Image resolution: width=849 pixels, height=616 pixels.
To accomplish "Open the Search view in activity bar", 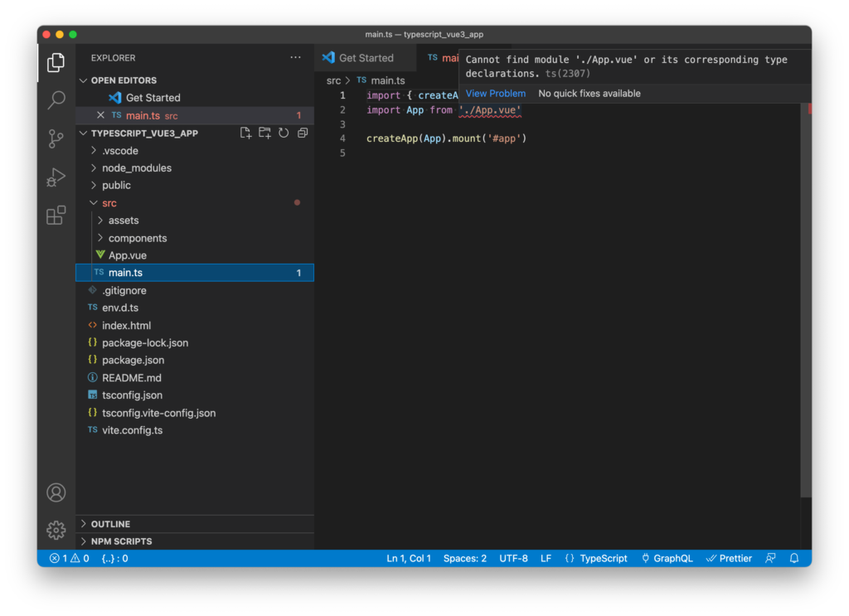I will 56,100.
